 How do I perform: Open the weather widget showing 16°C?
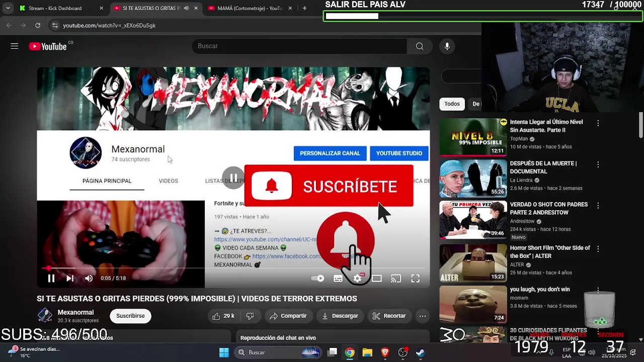point(34,352)
